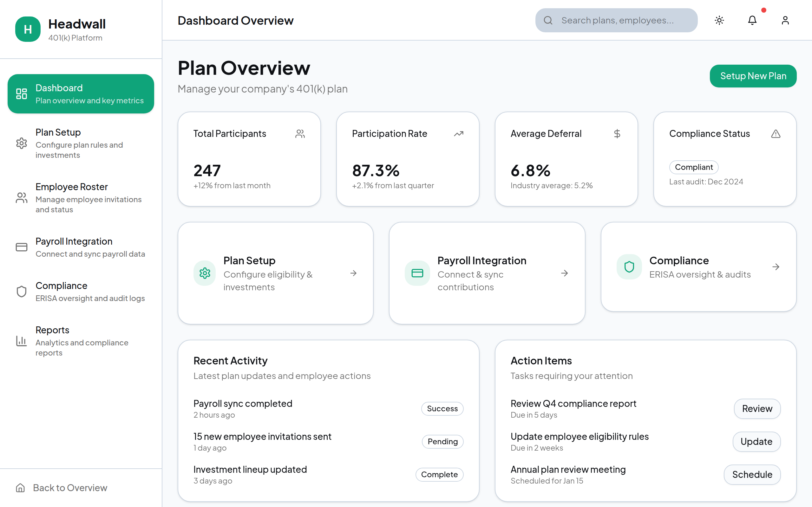Viewport: 812px width, 507px height.
Task: Click the people icon on Total Participants
Action: point(300,134)
